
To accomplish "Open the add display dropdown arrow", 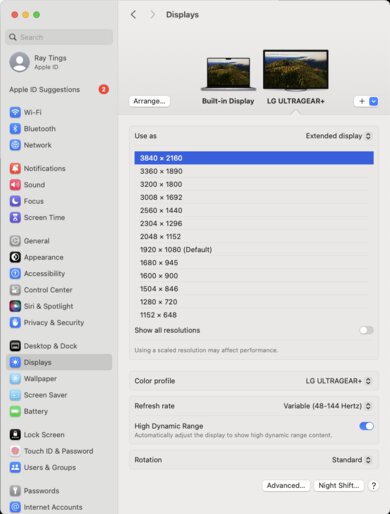I will 374,101.
